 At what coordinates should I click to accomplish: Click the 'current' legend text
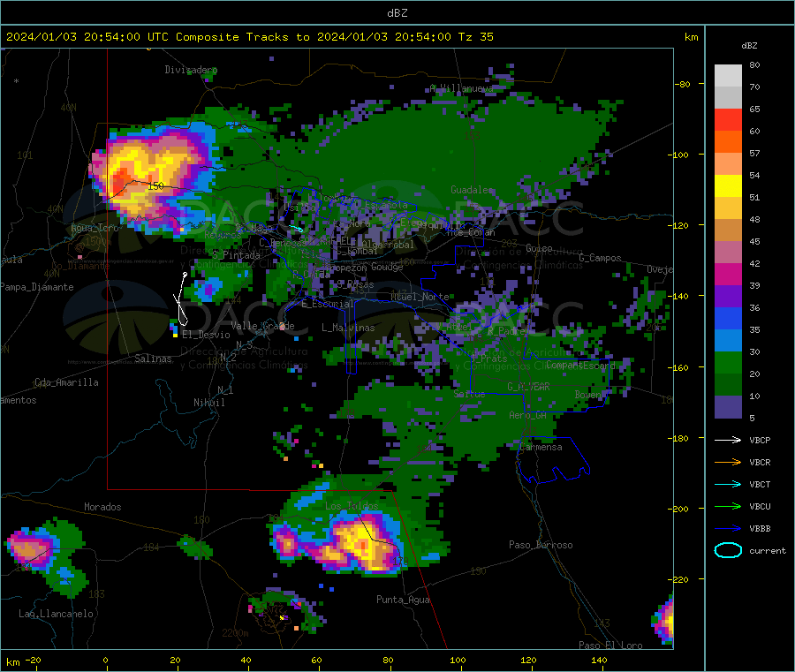point(767,550)
